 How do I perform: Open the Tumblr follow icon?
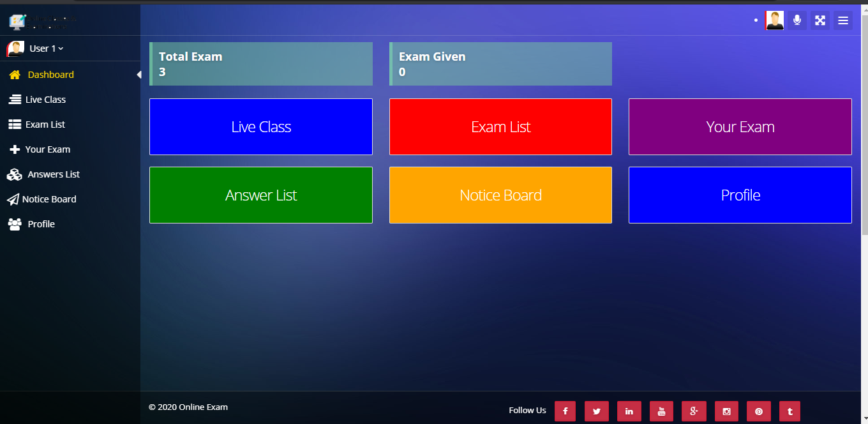click(x=789, y=411)
